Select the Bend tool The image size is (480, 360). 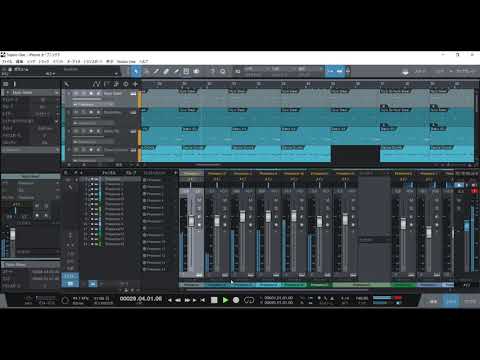196,71
